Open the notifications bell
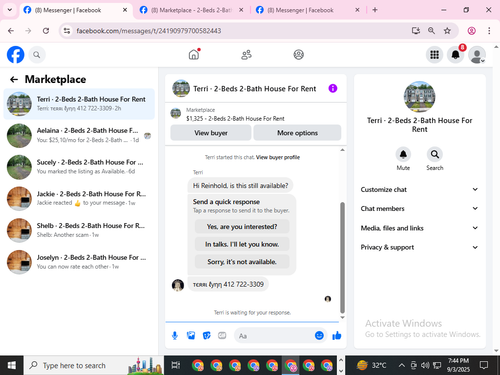This screenshot has height=375, width=500. coord(456,55)
